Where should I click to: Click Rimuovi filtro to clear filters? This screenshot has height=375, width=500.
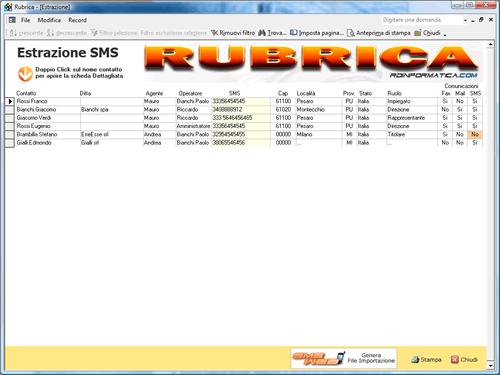(x=233, y=33)
